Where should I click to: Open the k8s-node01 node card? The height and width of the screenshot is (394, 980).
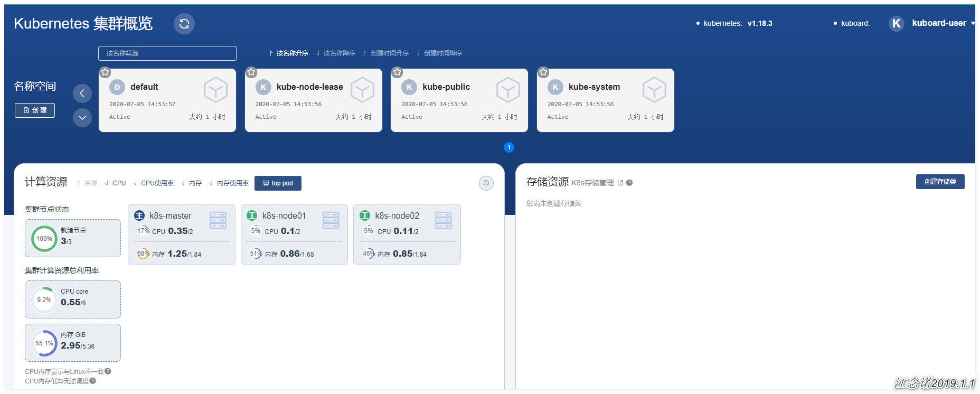[x=294, y=234]
